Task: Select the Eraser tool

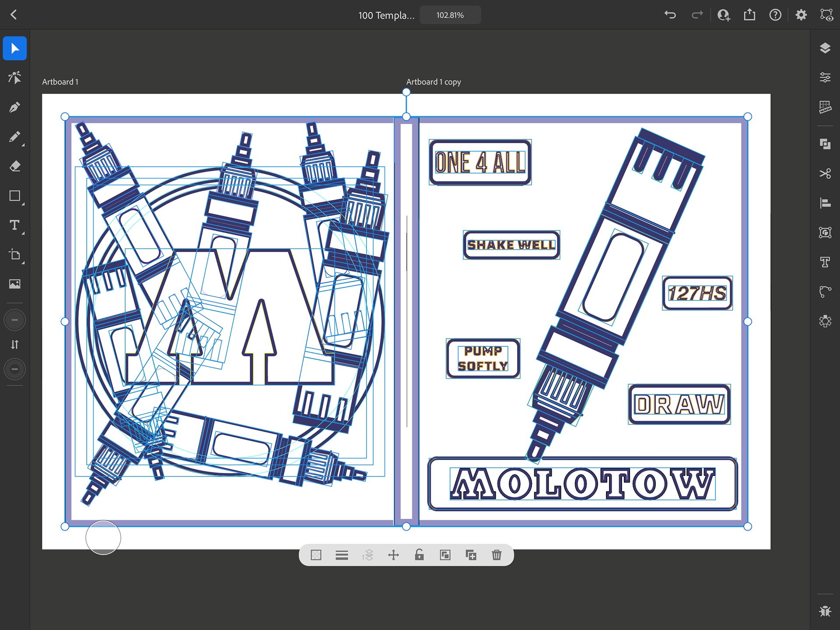Action: tap(15, 166)
